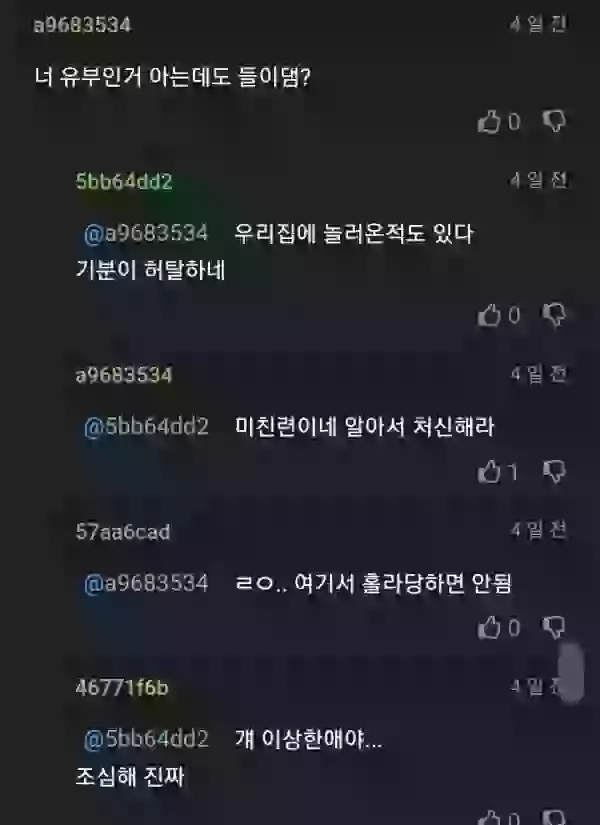Dislike 5bb64dd2's reply about 기분이 허탈하네
The width and height of the screenshot is (600, 825).
coord(554,315)
